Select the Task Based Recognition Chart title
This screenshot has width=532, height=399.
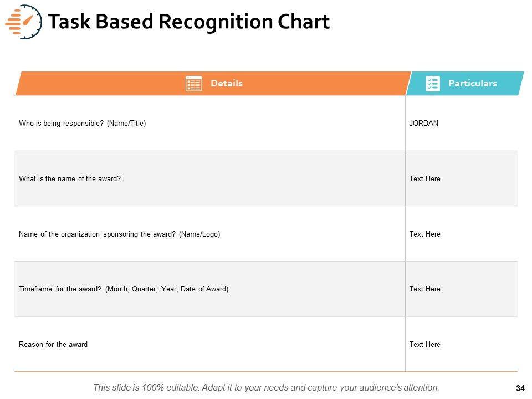click(188, 22)
